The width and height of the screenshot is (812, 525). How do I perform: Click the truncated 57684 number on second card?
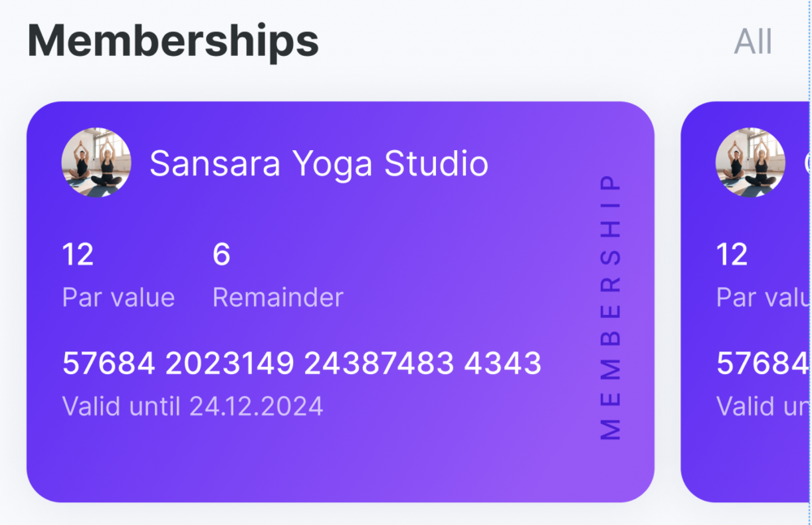pos(762,363)
